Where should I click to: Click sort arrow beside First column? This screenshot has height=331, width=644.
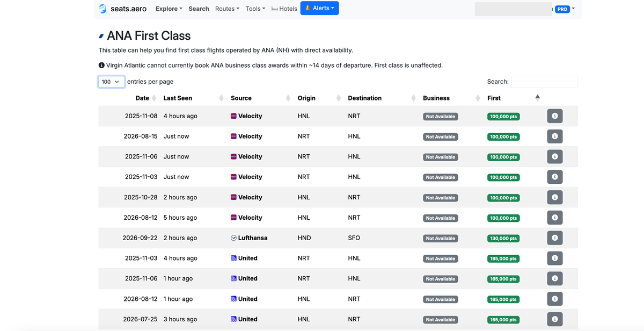537,98
